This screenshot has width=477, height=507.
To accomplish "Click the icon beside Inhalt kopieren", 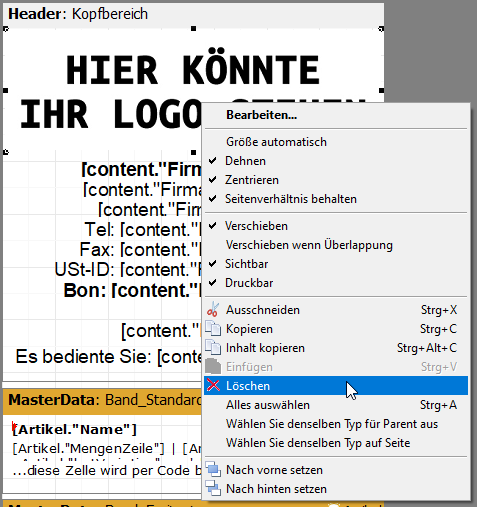I will [213, 348].
